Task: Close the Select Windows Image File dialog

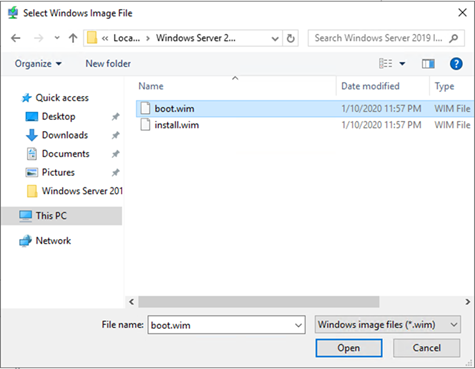Action: 462,13
